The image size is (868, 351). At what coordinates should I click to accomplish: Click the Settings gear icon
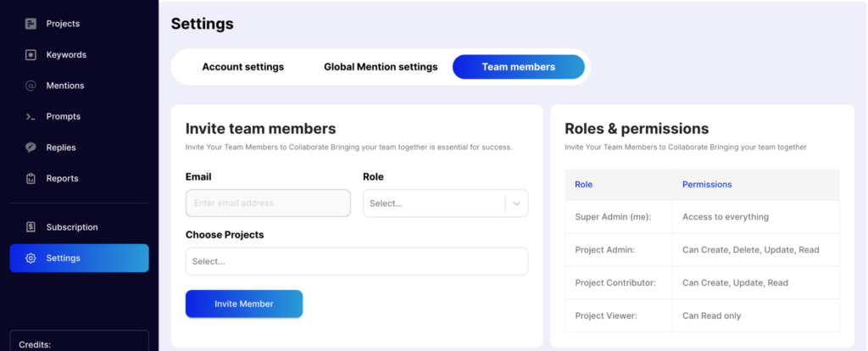tap(31, 258)
